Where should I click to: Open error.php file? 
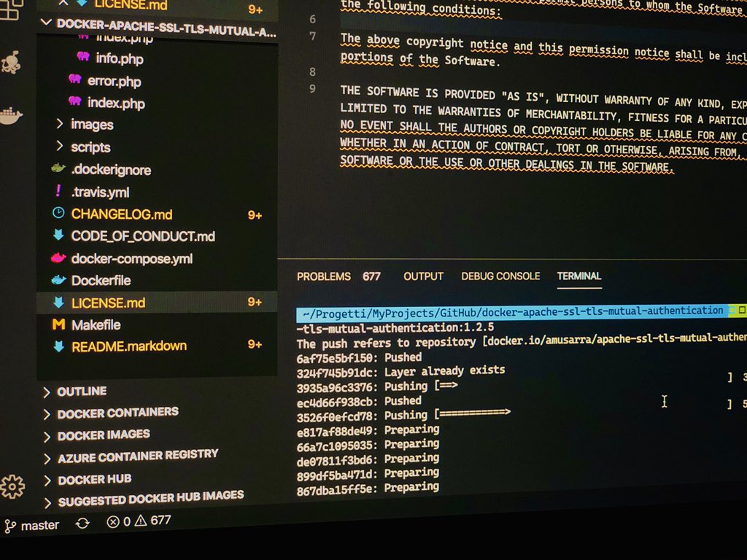[115, 81]
